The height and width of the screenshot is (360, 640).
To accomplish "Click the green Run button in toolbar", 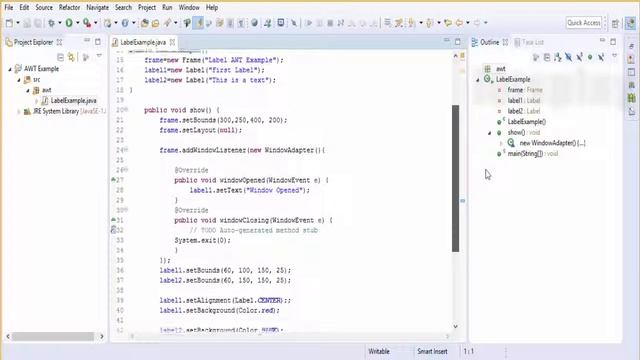I will pos(69,23).
